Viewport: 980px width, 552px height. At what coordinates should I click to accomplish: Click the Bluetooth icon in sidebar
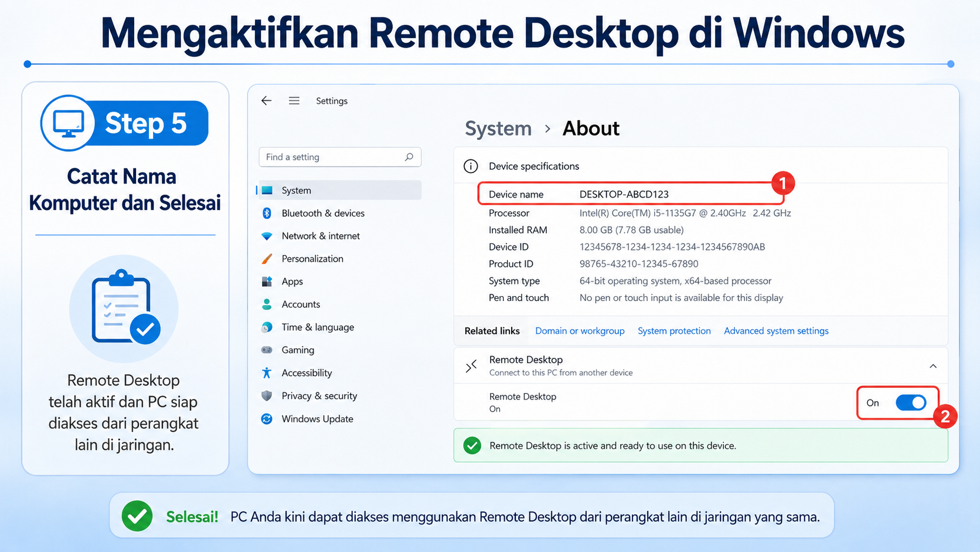pyautogui.click(x=267, y=213)
